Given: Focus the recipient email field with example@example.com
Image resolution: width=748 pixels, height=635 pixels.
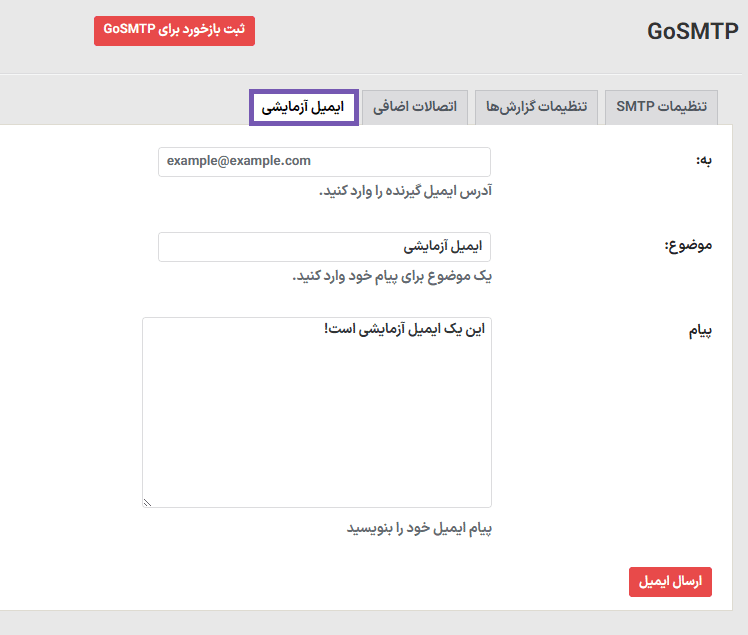Looking at the screenshot, I should coord(324,161).
